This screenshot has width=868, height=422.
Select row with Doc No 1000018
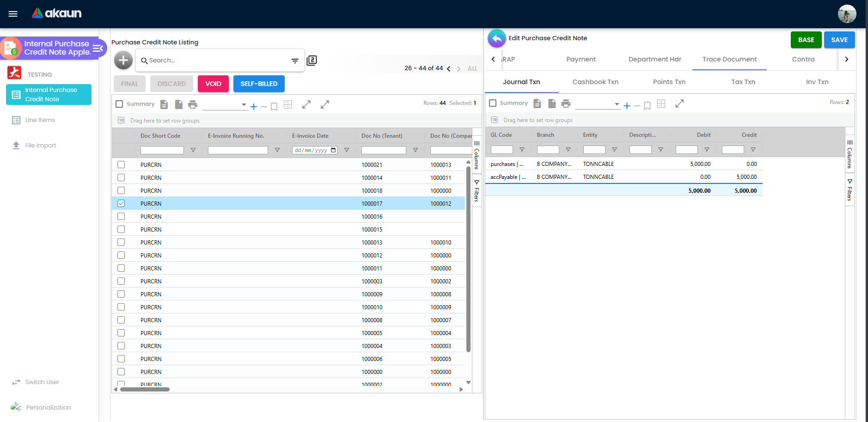(x=121, y=190)
